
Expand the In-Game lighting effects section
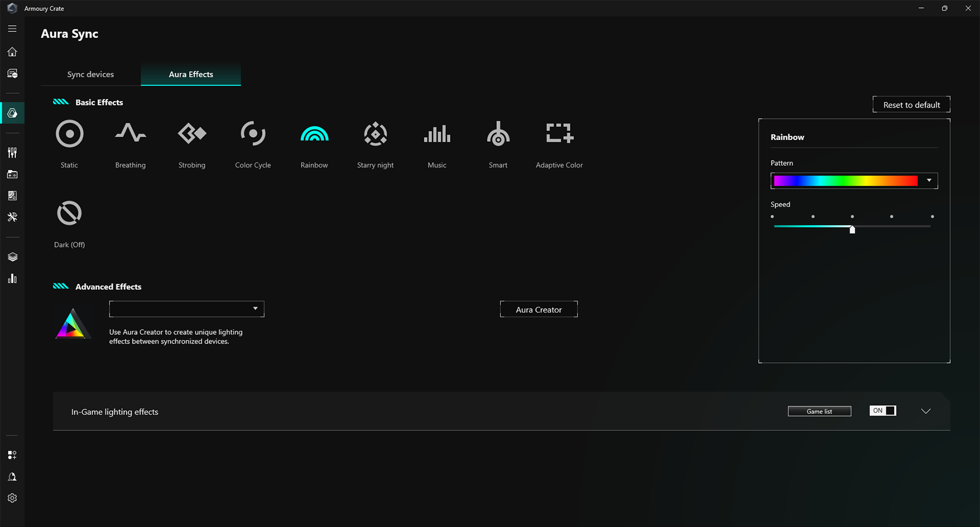[926, 411]
